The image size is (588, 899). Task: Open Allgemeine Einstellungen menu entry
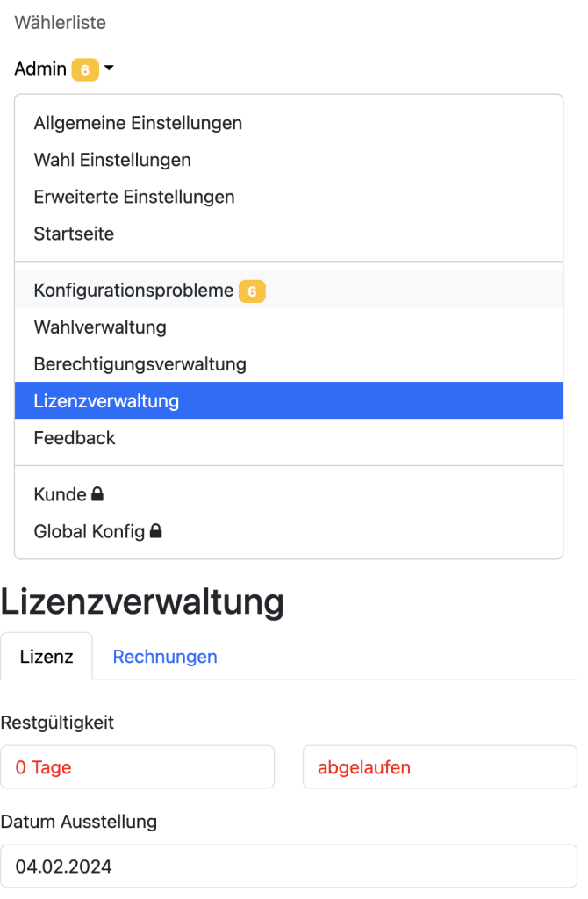[138, 123]
